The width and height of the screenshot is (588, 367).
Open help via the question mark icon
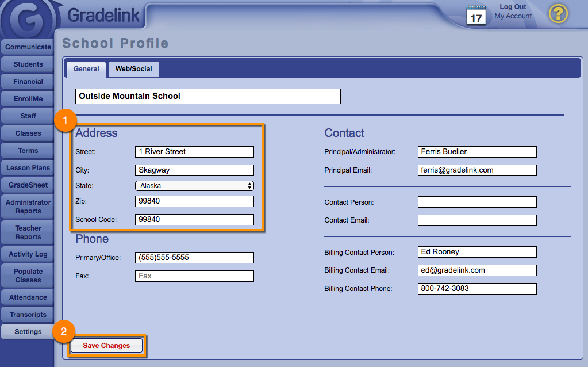558,13
